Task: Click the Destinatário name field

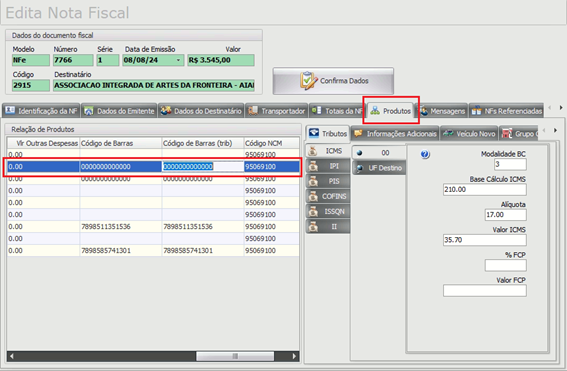Action: [154, 85]
